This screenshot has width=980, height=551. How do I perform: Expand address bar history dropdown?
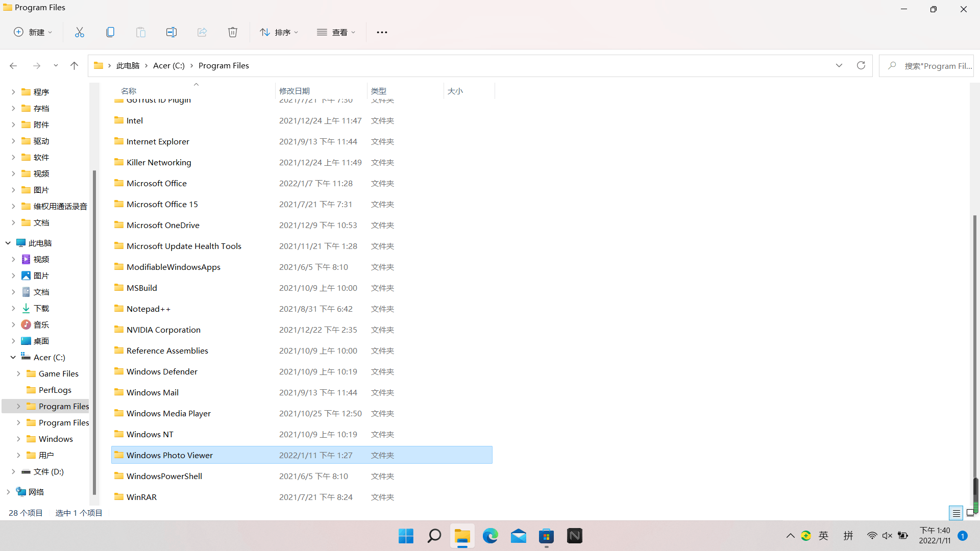(x=839, y=65)
